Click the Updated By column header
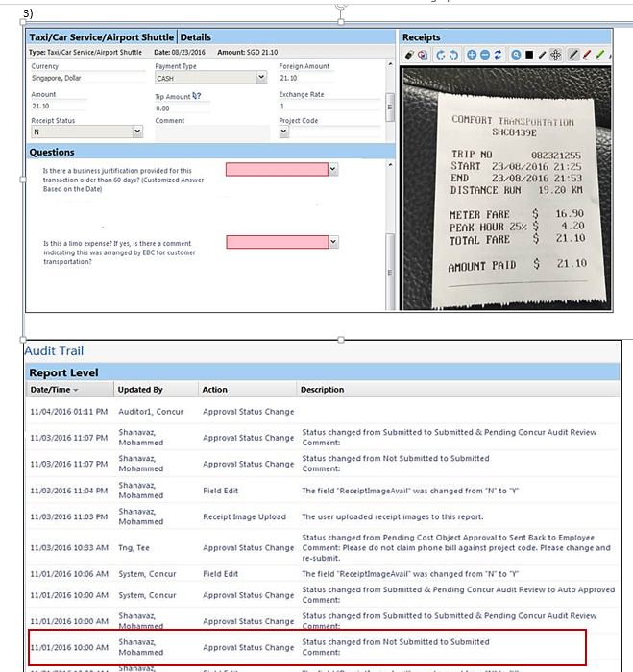 click(140, 390)
